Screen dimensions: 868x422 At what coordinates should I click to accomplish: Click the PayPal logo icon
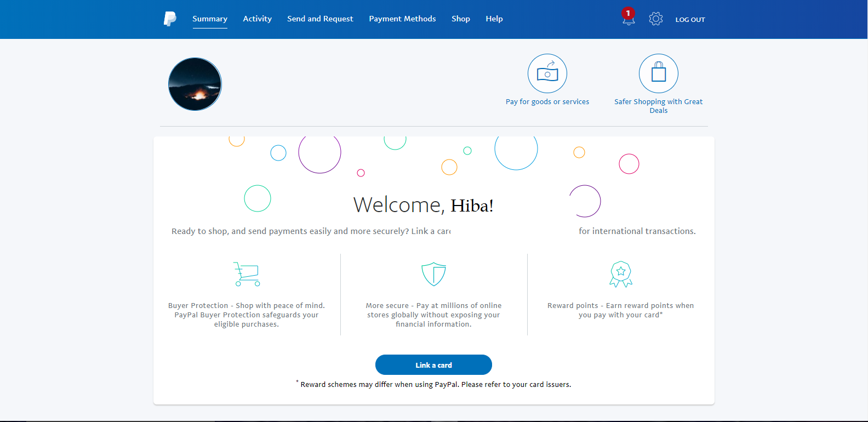tap(170, 19)
